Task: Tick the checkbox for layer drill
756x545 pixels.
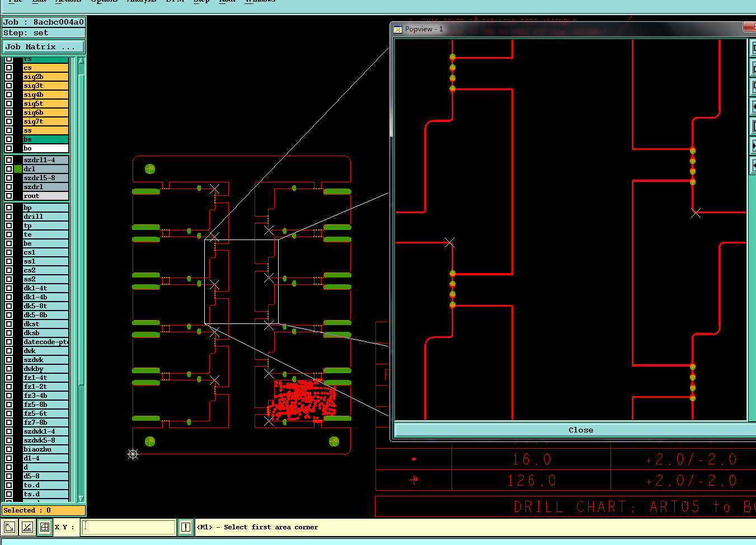Action: point(9,217)
